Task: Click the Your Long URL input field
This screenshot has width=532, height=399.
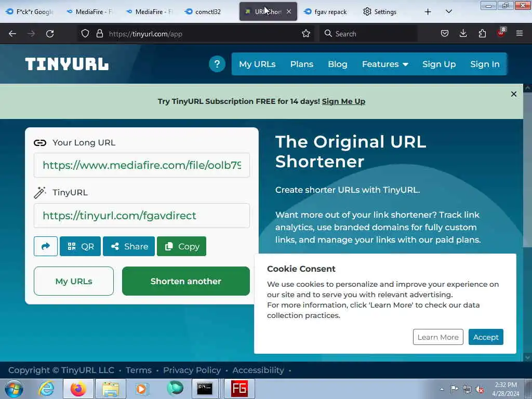Action: coord(142,165)
